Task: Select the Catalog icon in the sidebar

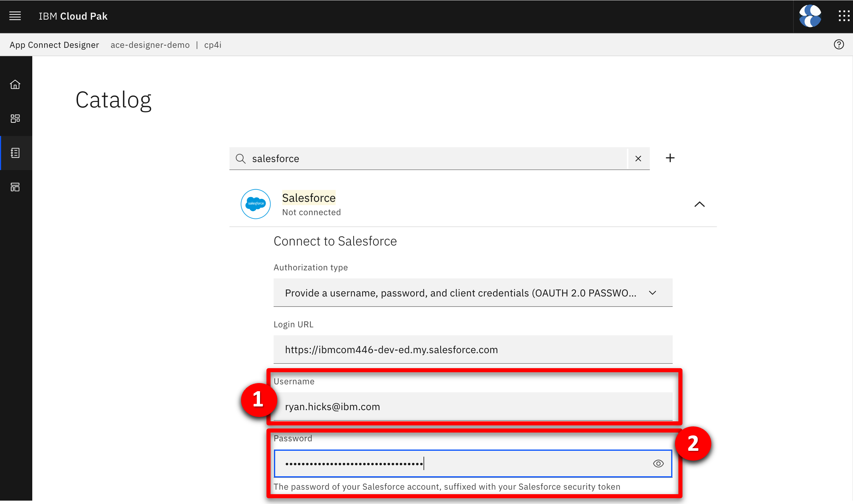Action: 15,153
